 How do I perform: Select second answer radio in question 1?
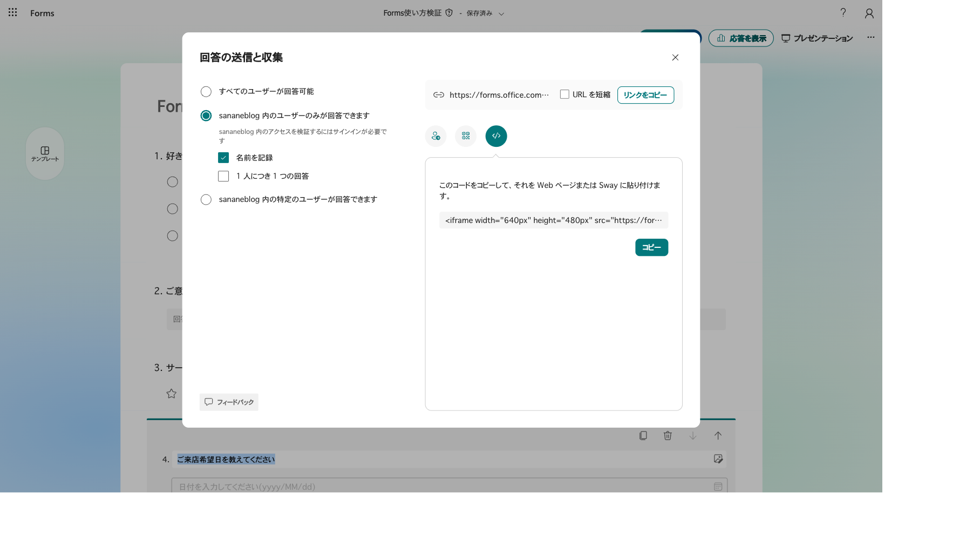[172, 209]
